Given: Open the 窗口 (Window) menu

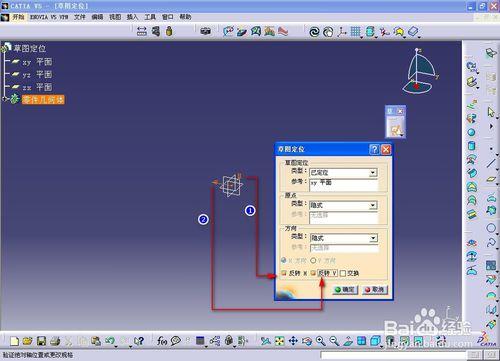Looking at the screenshot, I should point(167,17).
